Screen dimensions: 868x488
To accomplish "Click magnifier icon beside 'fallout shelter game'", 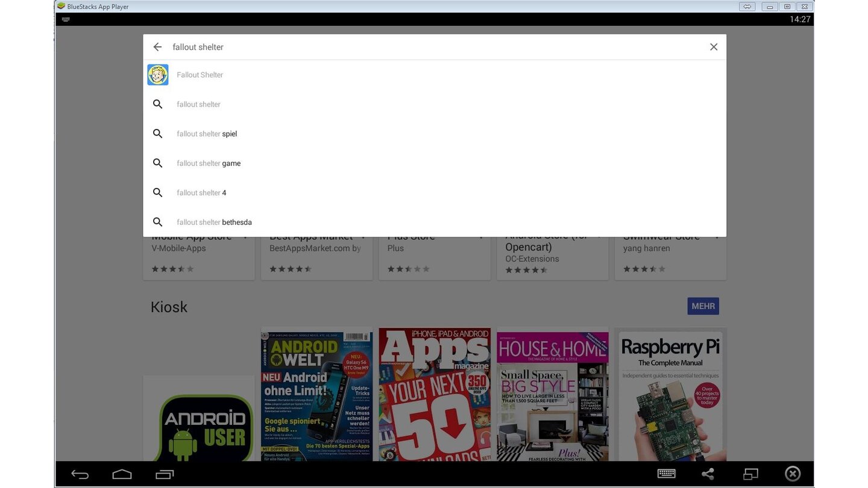I will [x=158, y=163].
